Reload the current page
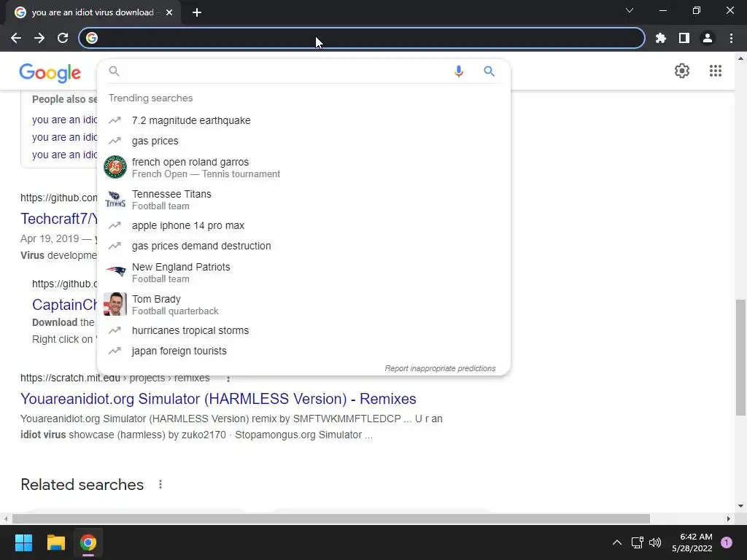Viewport: 747px width, 560px height. 63,38
